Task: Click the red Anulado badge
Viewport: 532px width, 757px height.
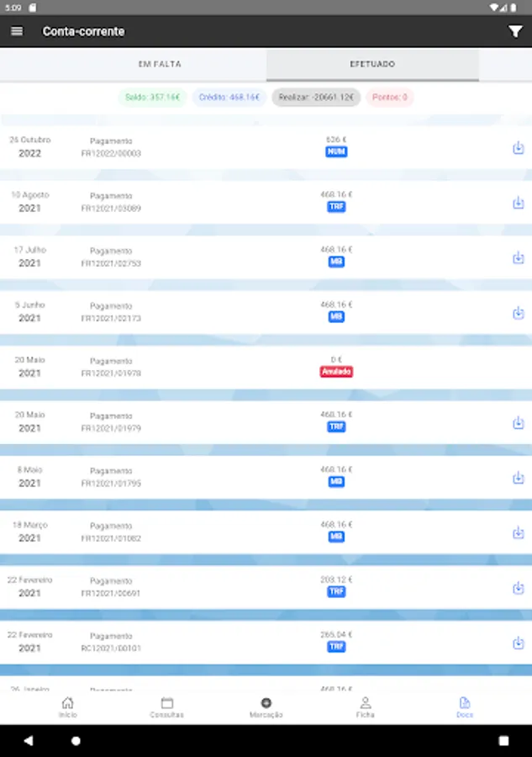Action: [x=336, y=372]
